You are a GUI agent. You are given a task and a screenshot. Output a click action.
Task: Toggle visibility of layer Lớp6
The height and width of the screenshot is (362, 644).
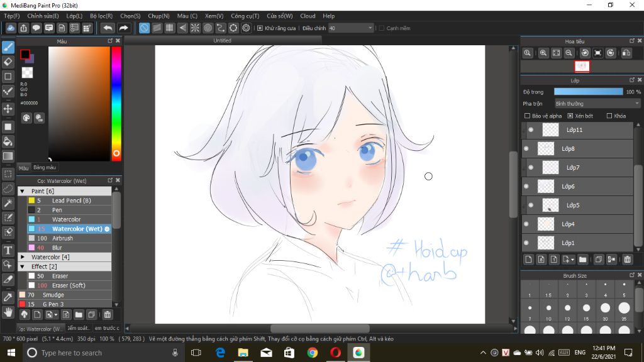tap(526, 186)
